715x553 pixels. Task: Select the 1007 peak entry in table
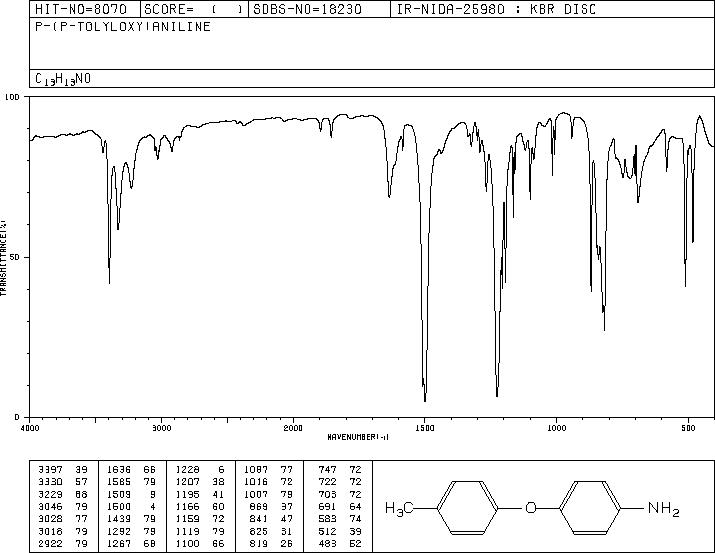269,494
